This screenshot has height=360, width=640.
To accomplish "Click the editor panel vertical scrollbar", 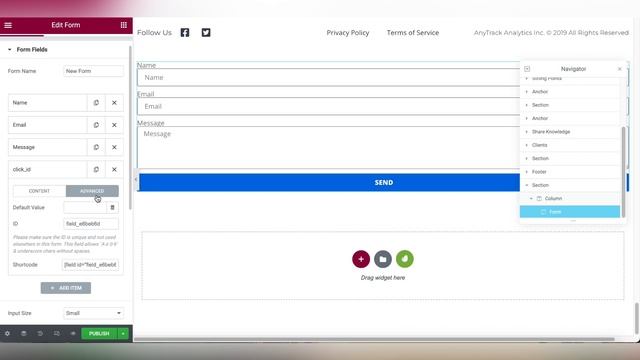I will [130, 128].
